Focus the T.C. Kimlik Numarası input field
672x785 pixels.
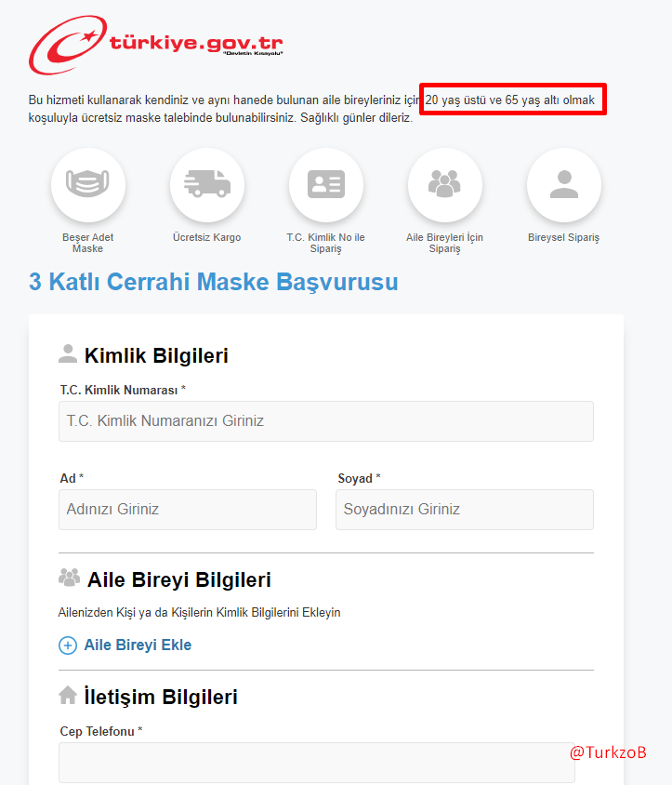coord(326,421)
